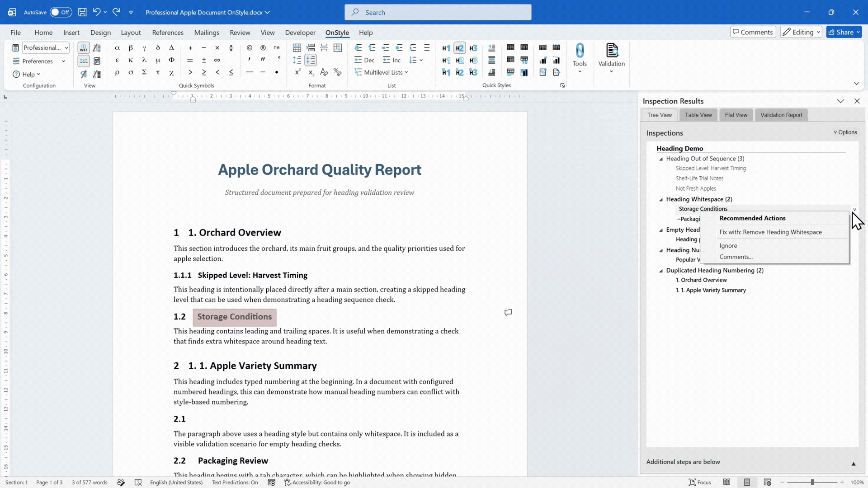Open the Developer ribbon tab
The height and width of the screenshot is (488, 868).
[300, 33]
